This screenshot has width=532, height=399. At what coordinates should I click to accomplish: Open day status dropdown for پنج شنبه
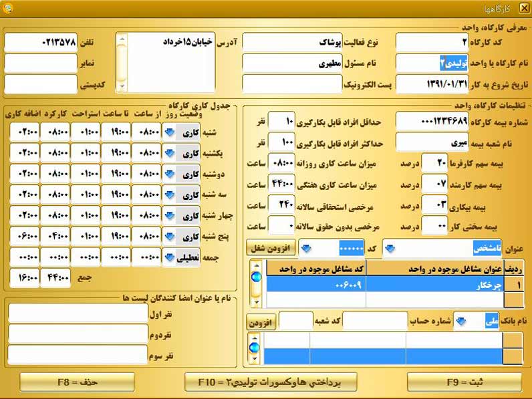click(169, 237)
